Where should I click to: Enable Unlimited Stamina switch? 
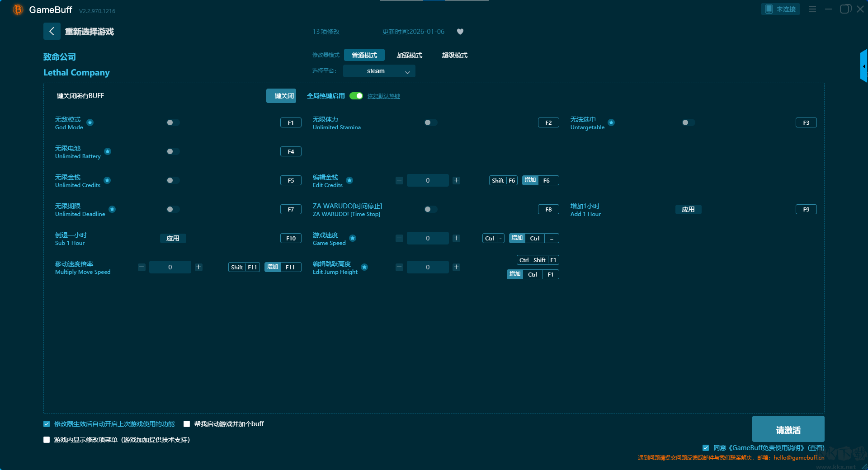click(x=430, y=122)
